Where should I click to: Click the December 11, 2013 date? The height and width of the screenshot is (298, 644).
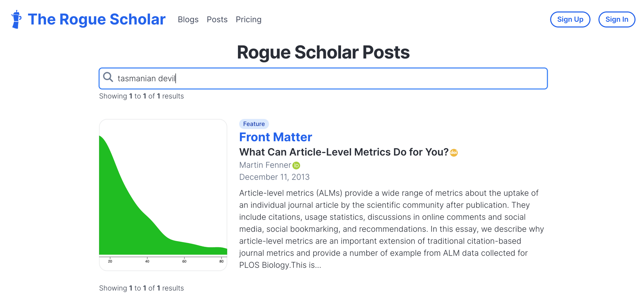pos(274,177)
